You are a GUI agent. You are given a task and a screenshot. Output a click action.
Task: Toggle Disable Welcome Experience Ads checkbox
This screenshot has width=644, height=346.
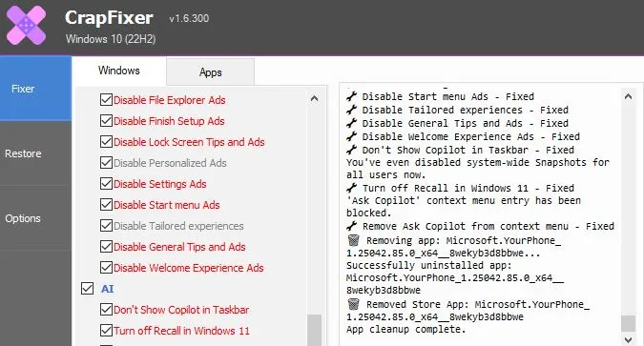(x=106, y=267)
